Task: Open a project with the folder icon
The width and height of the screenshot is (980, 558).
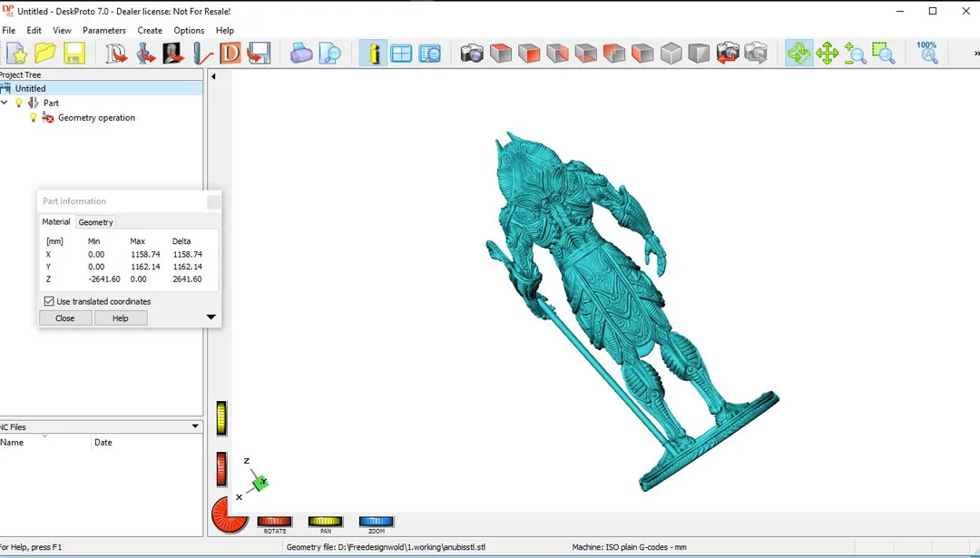Action: tap(45, 54)
